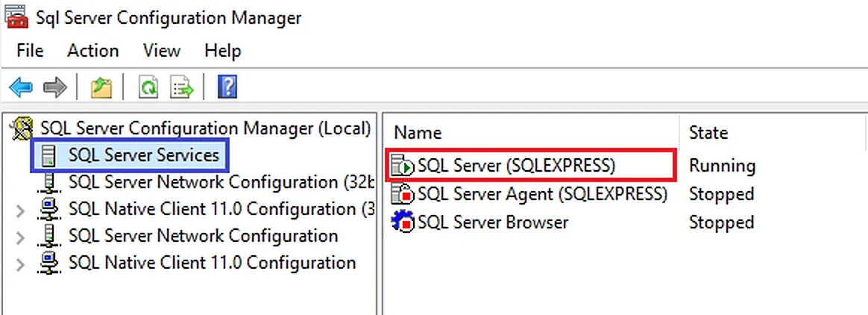Expand SQL Native Client 11.0 Configuration (32bit) node
This screenshot has height=315, width=868.
(20, 210)
